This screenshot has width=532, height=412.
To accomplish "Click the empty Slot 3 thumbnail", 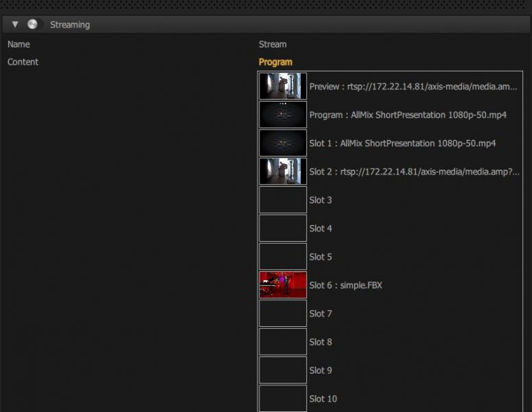I will [283, 200].
